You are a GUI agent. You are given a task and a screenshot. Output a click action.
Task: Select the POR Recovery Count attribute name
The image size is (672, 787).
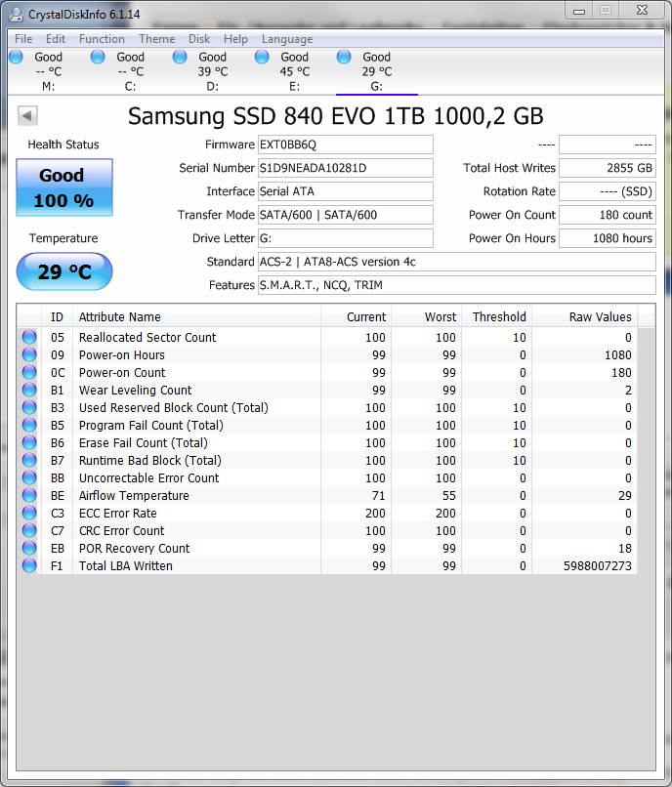coord(135,548)
